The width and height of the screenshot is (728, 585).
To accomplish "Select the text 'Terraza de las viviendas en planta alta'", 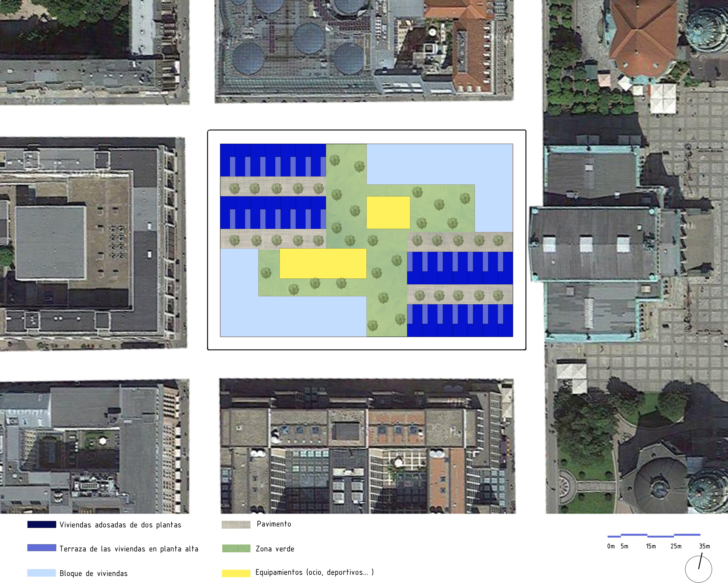I will tap(129, 548).
